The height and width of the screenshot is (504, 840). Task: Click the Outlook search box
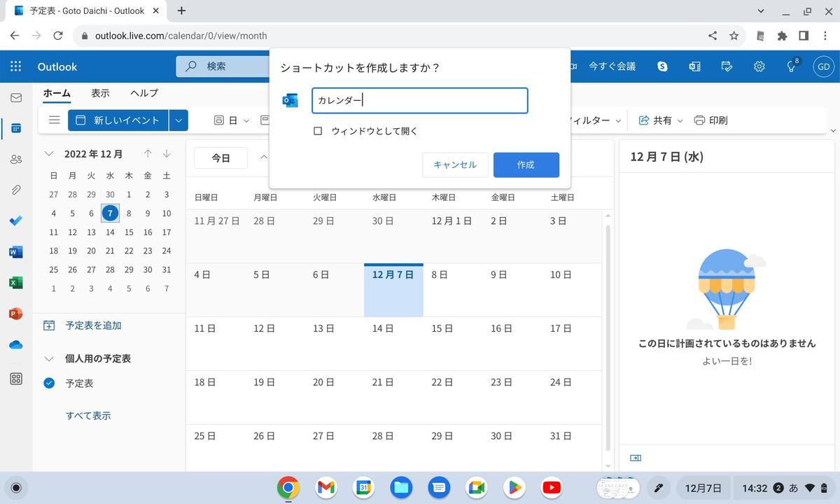(223, 66)
